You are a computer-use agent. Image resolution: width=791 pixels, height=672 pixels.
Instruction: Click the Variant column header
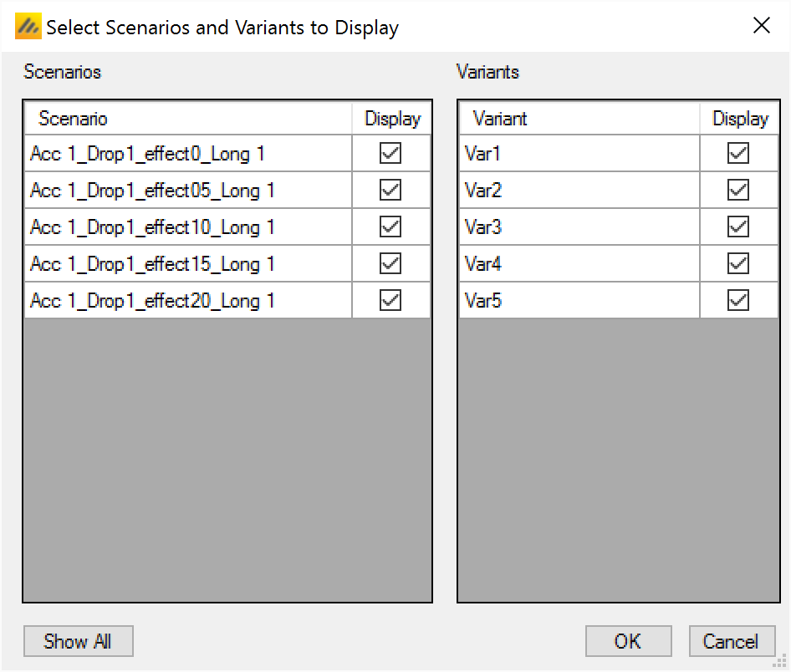(x=579, y=119)
